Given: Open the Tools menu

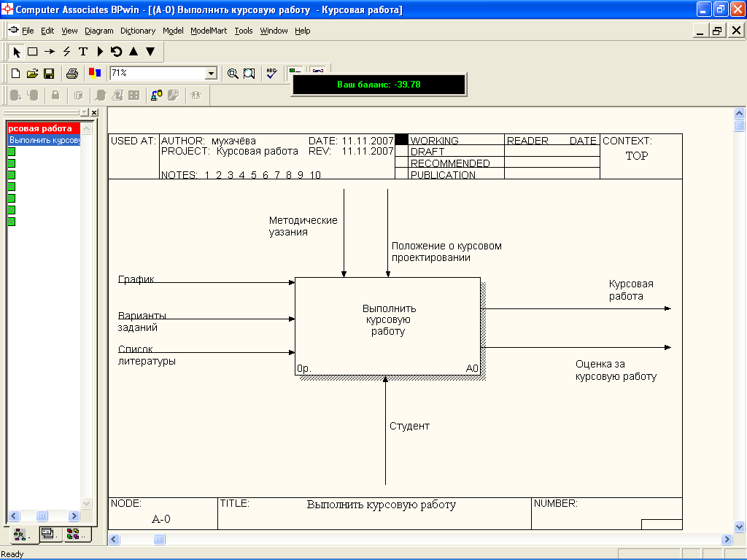Looking at the screenshot, I should 244,31.
